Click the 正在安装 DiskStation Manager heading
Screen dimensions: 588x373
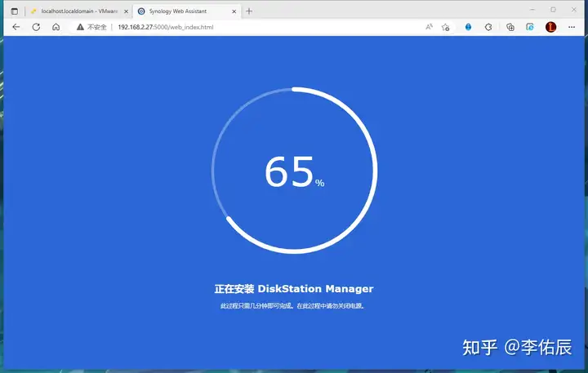tap(294, 289)
